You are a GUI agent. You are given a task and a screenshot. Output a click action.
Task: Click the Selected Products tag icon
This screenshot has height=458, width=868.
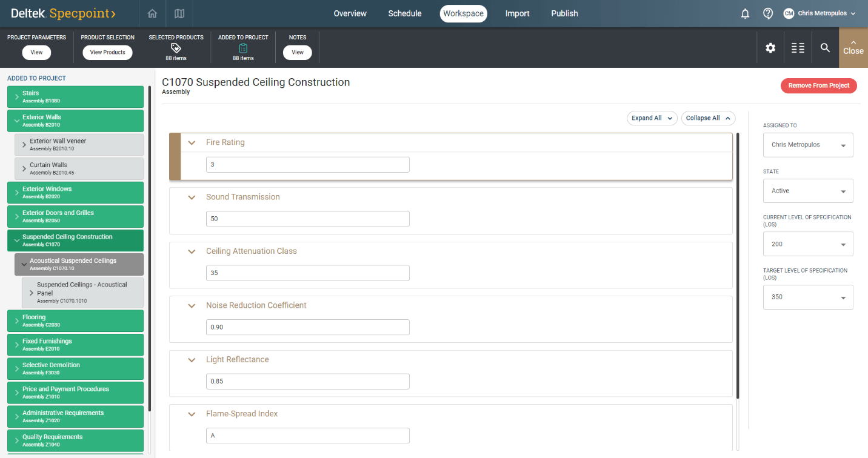tap(176, 48)
